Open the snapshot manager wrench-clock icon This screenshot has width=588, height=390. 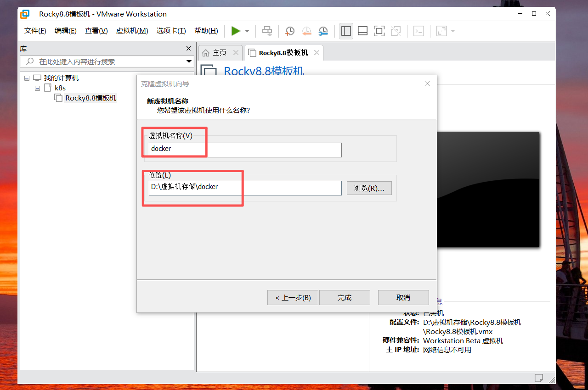tap(323, 31)
